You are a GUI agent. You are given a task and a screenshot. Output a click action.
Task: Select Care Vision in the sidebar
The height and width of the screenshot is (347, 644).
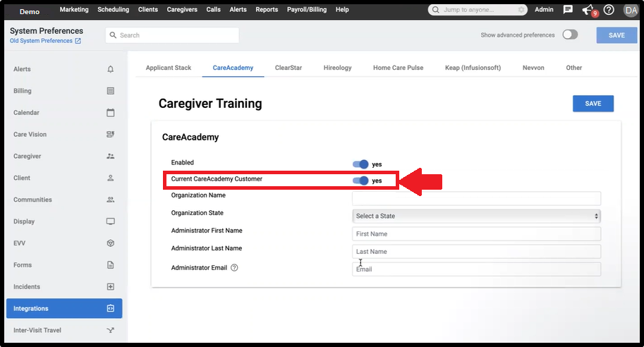pos(64,134)
